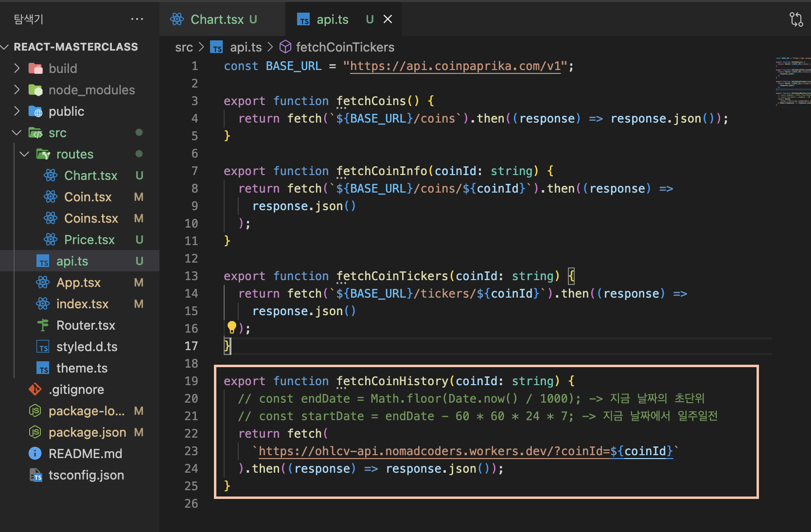This screenshot has width=811, height=532.
Task: Expand the node_modules folder
Action: pyautogui.click(x=17, y=90)
